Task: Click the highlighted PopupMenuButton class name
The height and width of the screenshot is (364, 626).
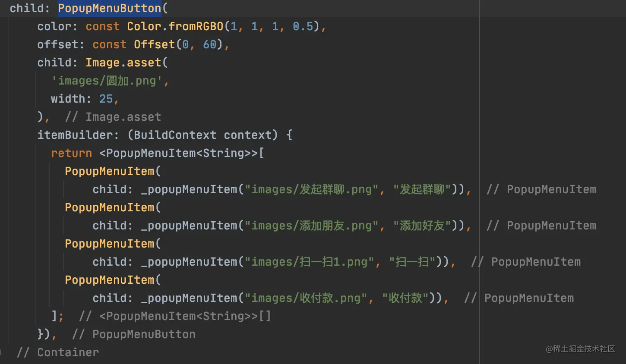Action: [110, 8]
